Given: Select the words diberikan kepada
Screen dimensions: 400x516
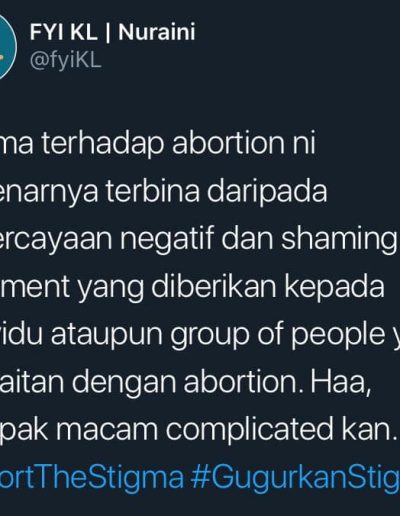Looking at the screenshot, I should click(268, 287).
